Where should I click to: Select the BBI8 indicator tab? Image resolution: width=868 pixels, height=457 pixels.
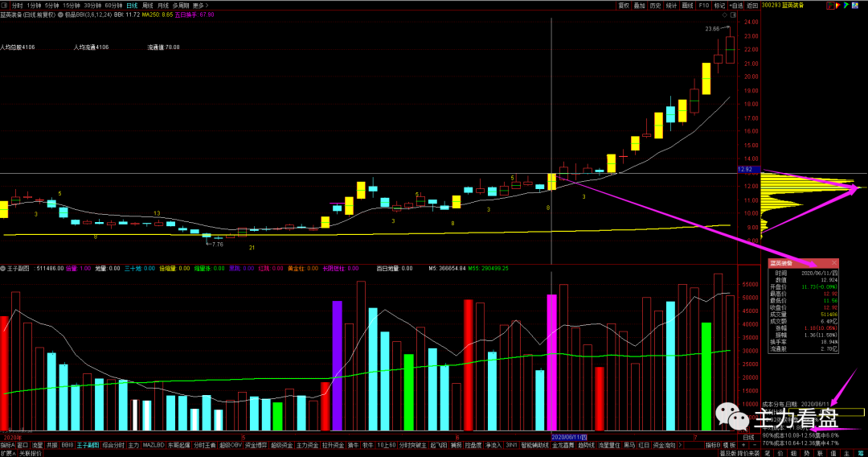[x=67, y=446]
